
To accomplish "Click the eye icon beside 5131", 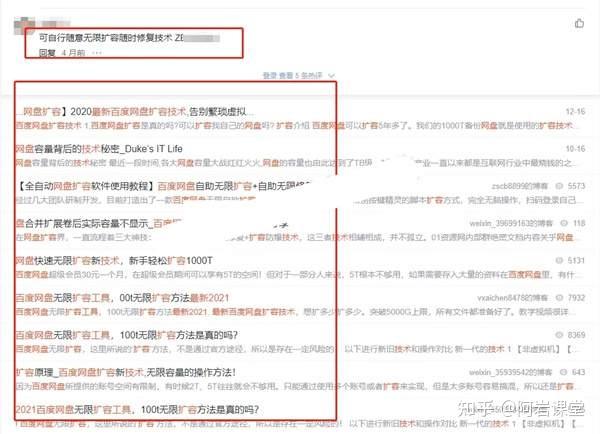I will coord(559,261).
